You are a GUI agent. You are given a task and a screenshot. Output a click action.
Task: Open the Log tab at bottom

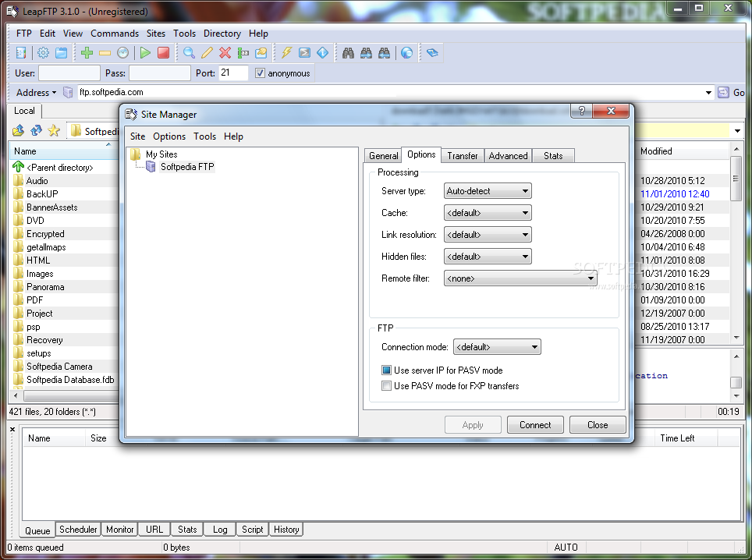(x=220, y=530)
